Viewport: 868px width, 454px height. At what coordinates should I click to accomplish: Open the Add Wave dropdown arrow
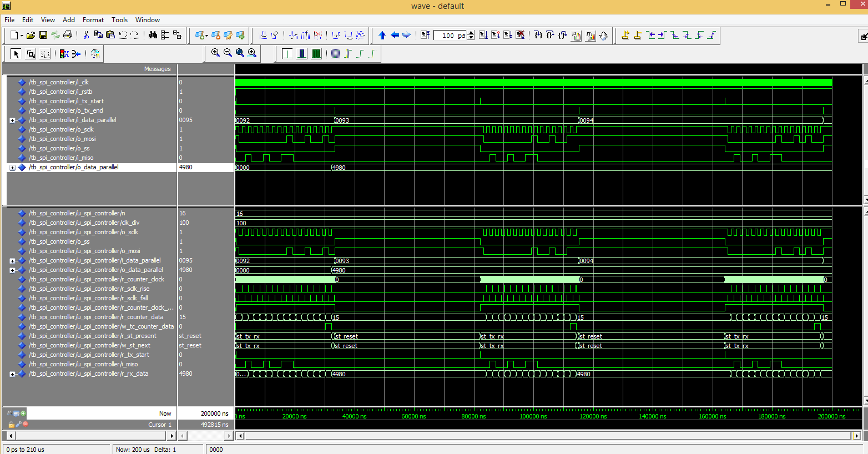206,36
